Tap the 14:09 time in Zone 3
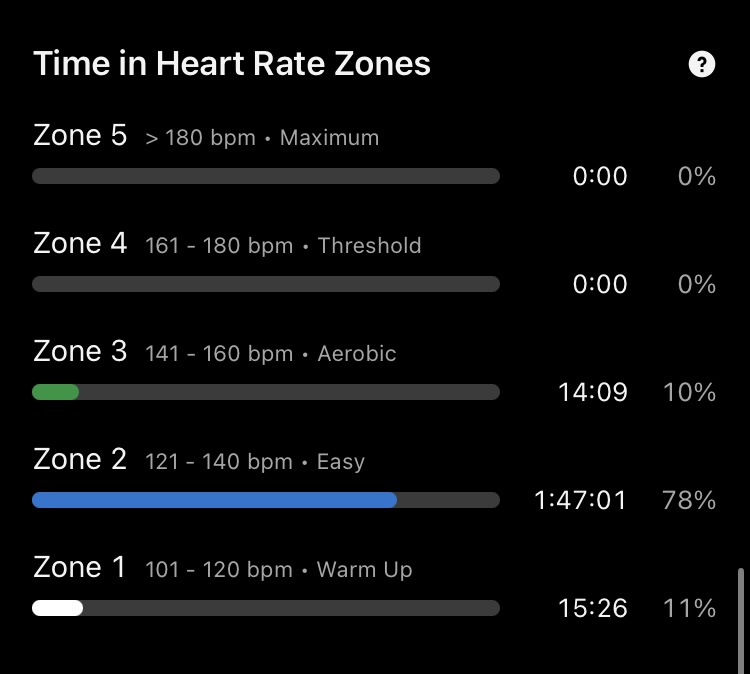750x674 pixels. click(x=593, y=393)
